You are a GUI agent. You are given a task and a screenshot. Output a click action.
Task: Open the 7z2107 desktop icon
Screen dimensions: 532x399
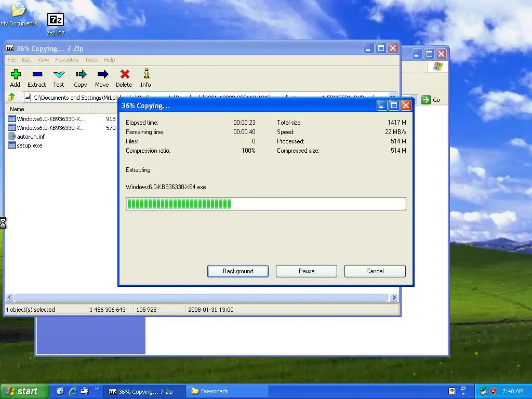(55, 24)
